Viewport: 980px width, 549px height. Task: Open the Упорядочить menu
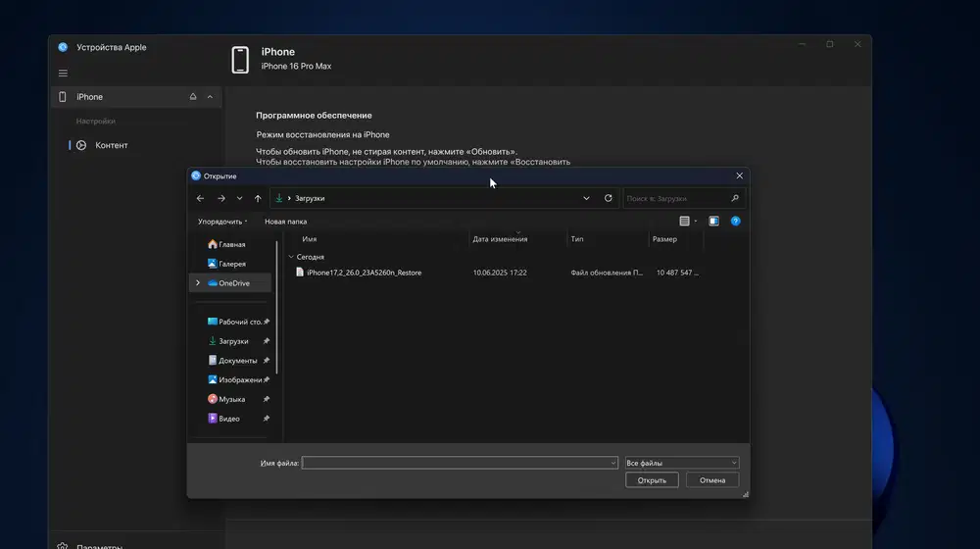point(222,222)
